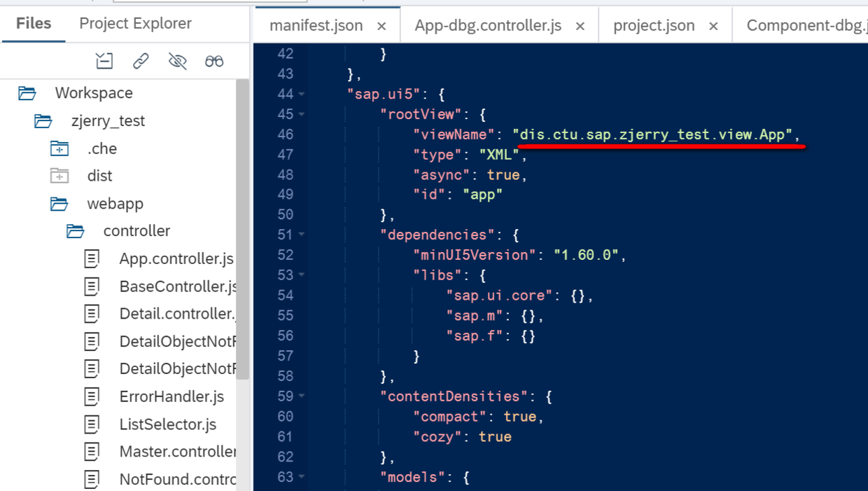Close the project.json tab

point(713,27)
